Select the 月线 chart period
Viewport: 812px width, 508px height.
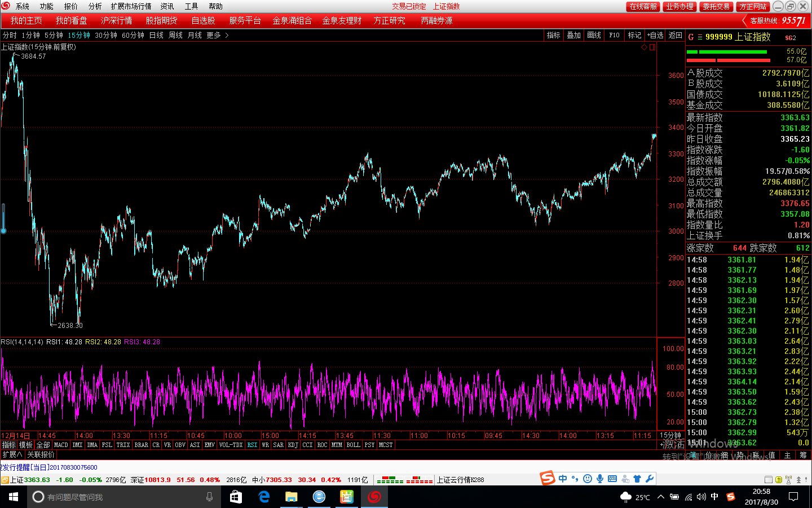pos(195,35)
